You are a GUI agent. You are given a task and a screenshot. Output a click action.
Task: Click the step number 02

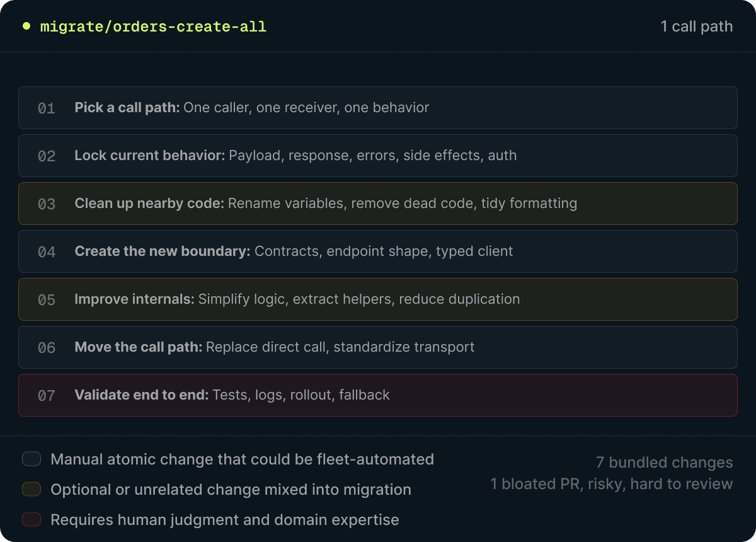(x=47, y=156)
